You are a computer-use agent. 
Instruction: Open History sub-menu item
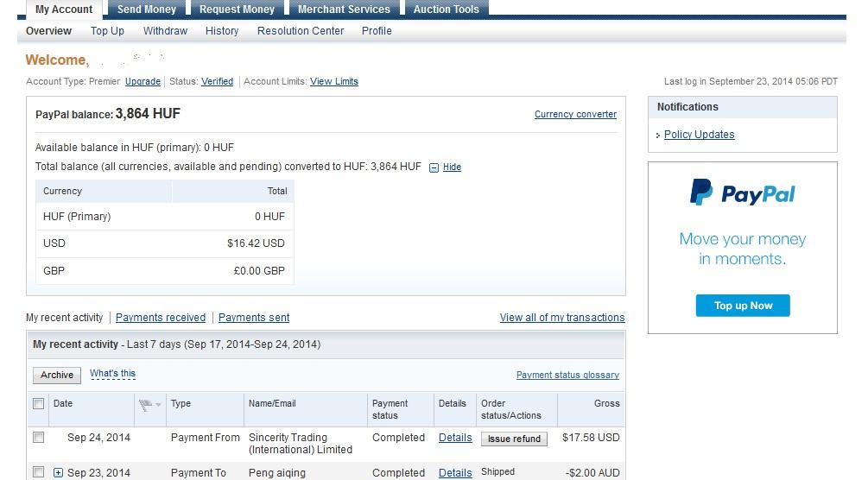click(222, 31)
